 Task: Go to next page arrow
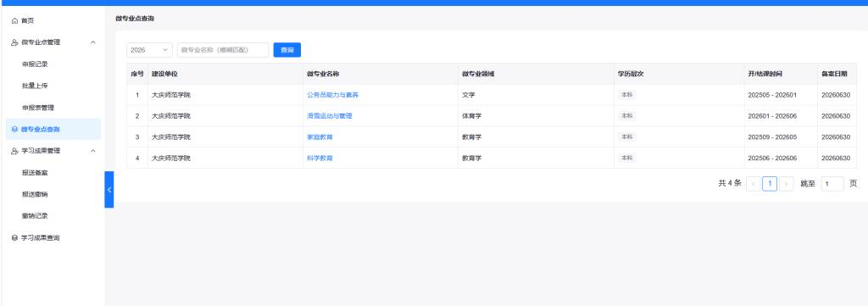[787, 184]
